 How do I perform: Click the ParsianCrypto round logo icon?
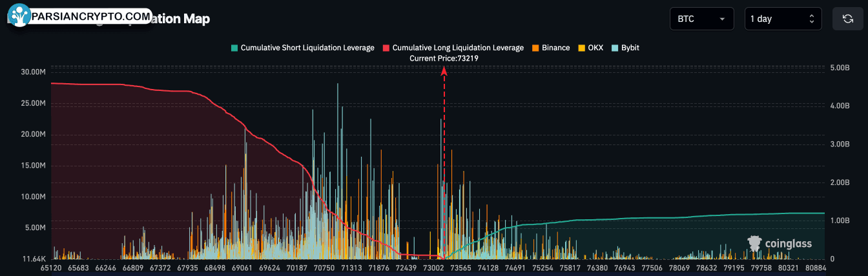point(19,15)
